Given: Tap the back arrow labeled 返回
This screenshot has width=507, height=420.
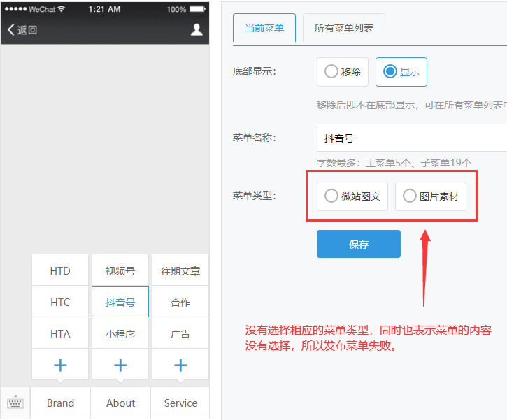Looking at the screenshot, I should [22, 30].
